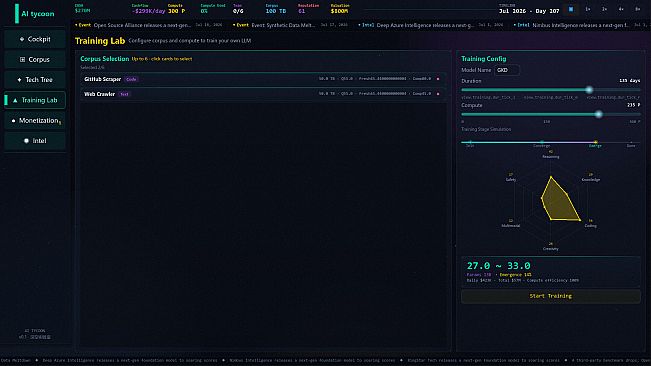This screenshot has height=366, width=651.
Task: Toggle the Web Crawler selection dot
Action: tap(438, 94)
